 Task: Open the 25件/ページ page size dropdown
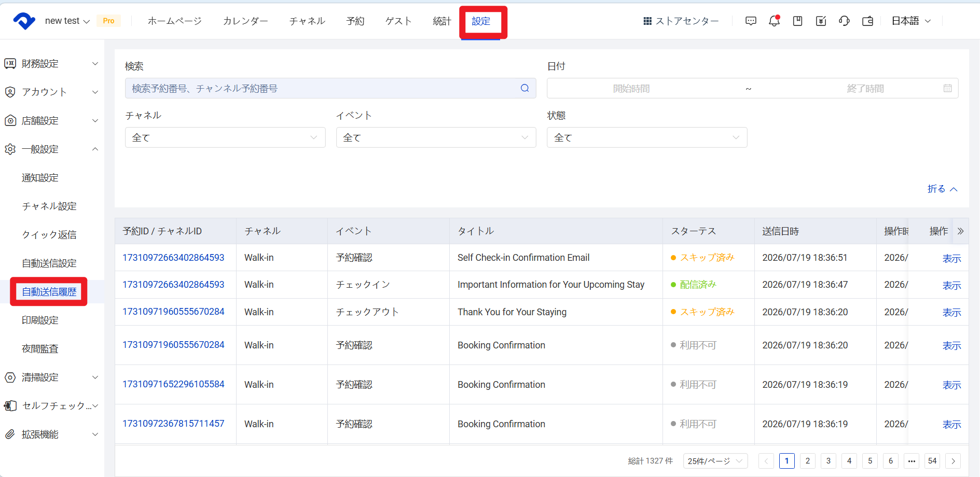(x=715, y=461)
